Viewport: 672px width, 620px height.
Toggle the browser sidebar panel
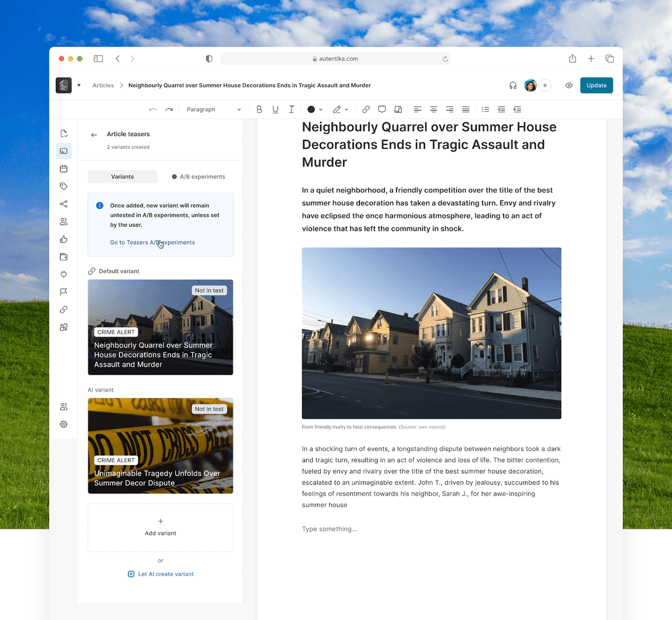pos(99,58)
